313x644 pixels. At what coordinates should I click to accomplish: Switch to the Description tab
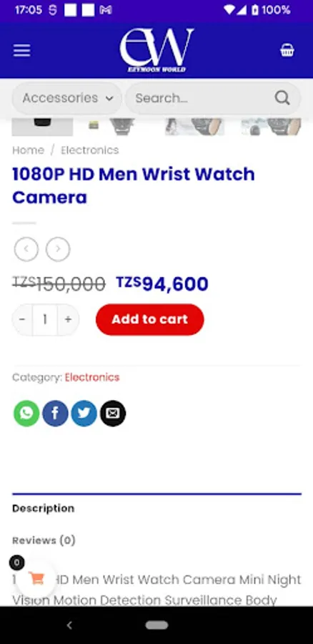pos(43,508)
